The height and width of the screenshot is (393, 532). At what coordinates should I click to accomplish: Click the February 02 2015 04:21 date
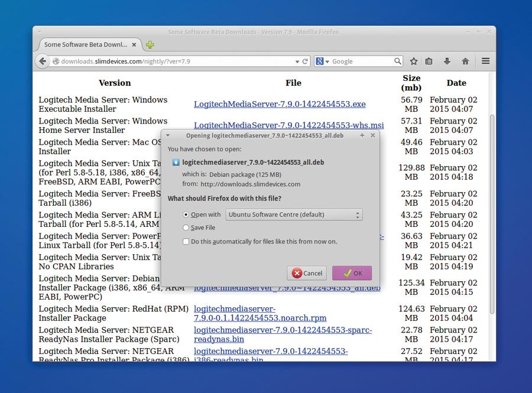point(453,241)
